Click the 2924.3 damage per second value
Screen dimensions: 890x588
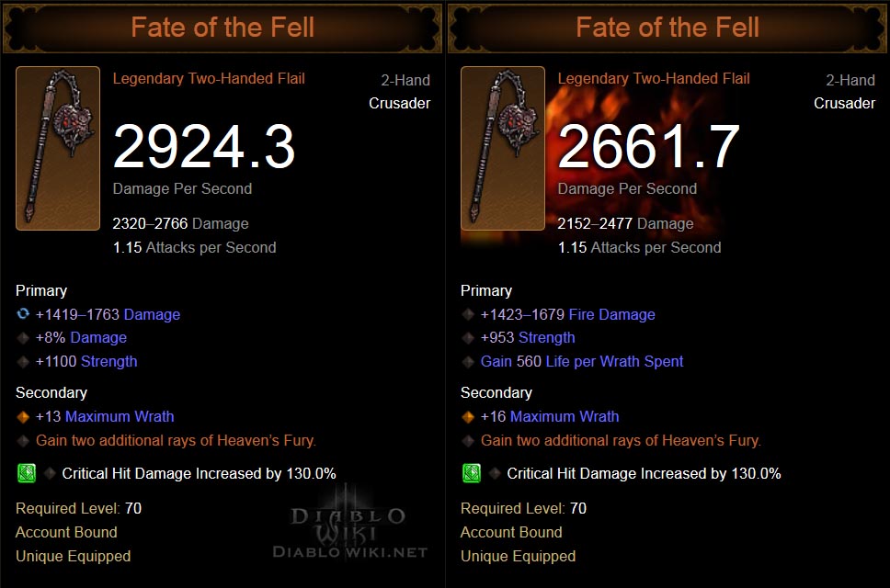203,146
